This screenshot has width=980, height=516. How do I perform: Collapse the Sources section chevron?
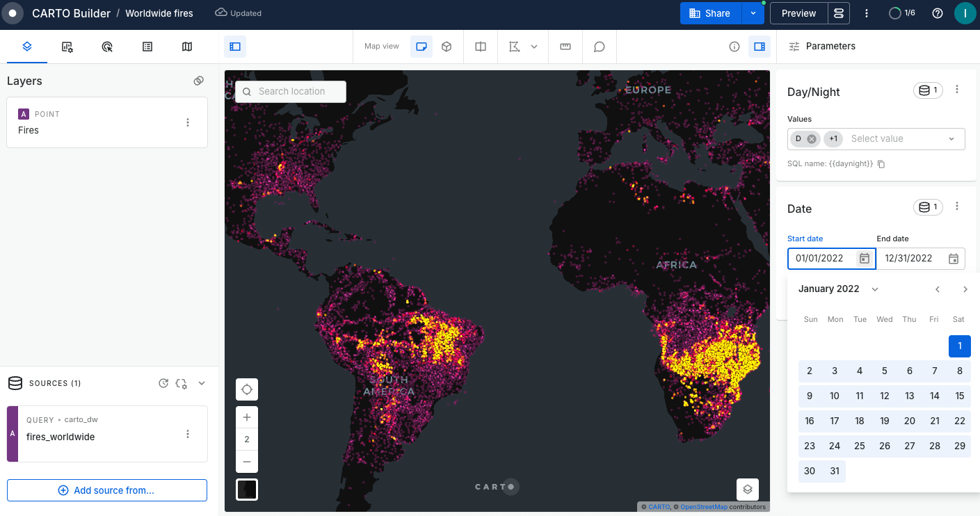(202, 383)
